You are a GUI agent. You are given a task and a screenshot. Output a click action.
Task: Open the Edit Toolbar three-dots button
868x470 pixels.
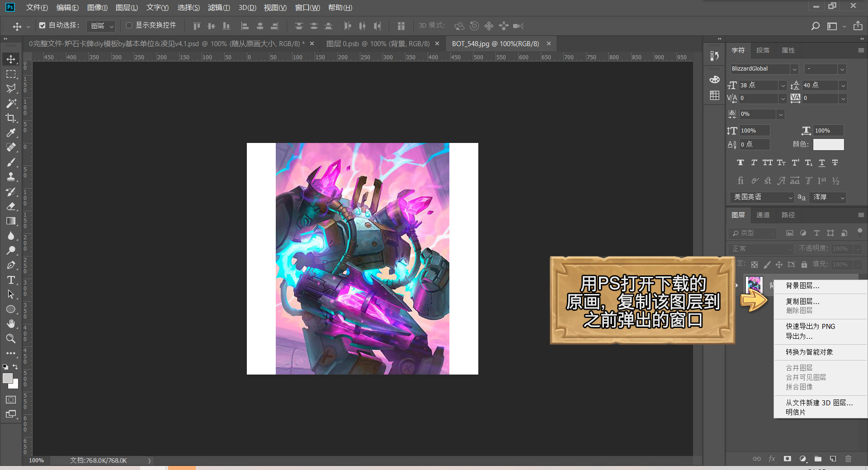tap(11, 353)
